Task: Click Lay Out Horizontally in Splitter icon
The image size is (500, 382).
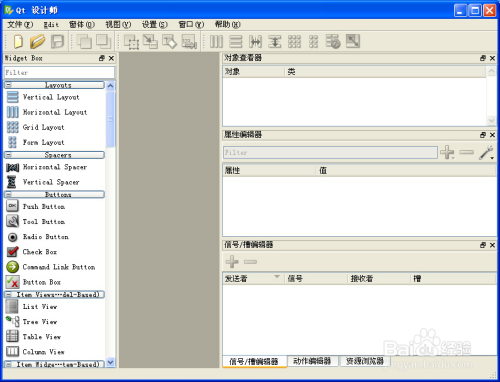Action: point(255,42)
